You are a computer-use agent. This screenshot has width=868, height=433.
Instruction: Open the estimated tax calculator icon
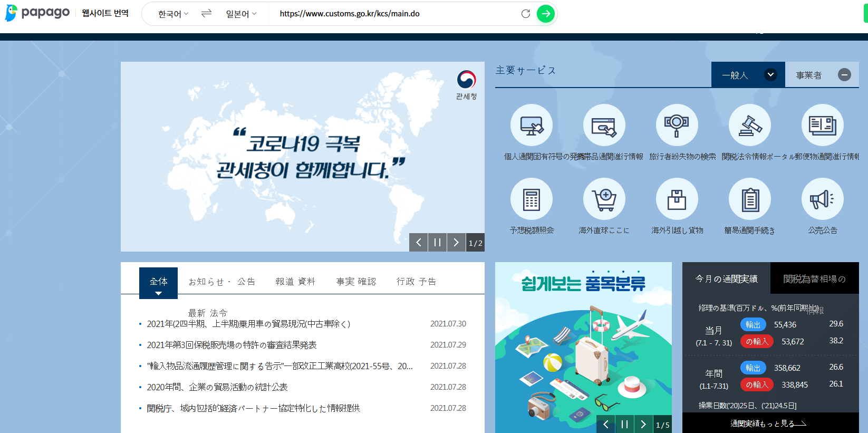click(531, 199)
